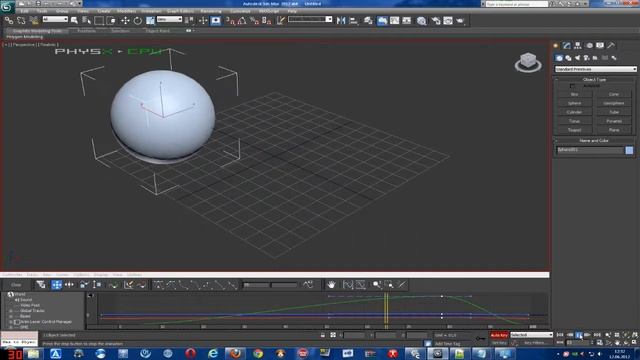Open the Layer Manager
The height and width of the screenshot is (360, 640).
click(368, 20)
